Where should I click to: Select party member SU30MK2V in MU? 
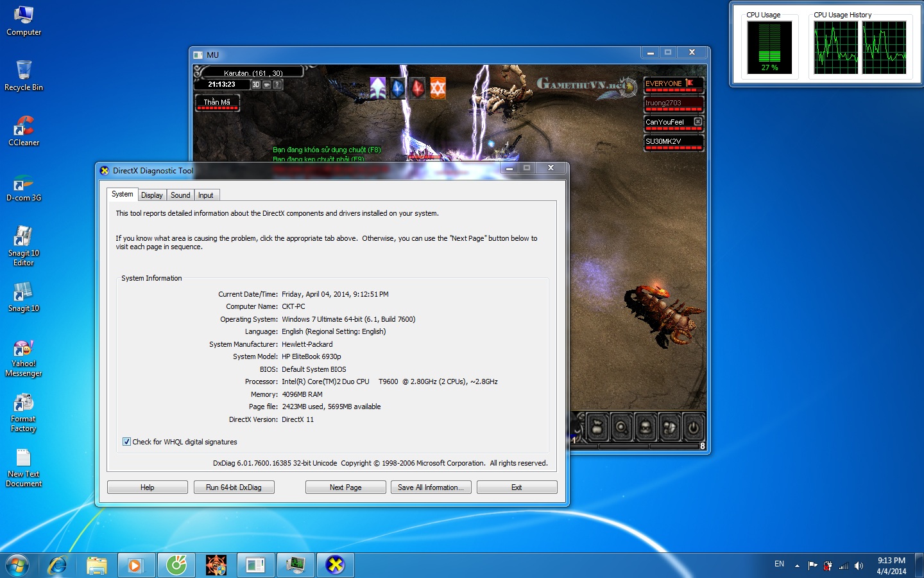[x=674, y=143]
